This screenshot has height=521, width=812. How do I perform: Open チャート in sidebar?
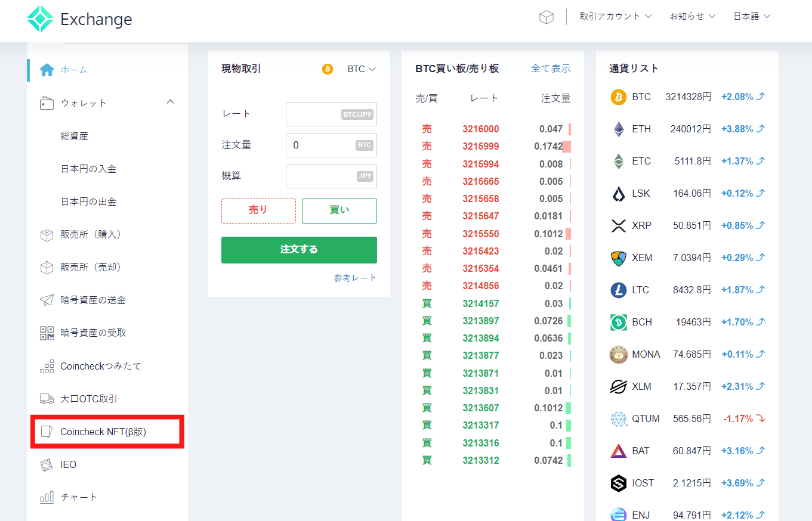pyautogui.click(x=79, y=497)
